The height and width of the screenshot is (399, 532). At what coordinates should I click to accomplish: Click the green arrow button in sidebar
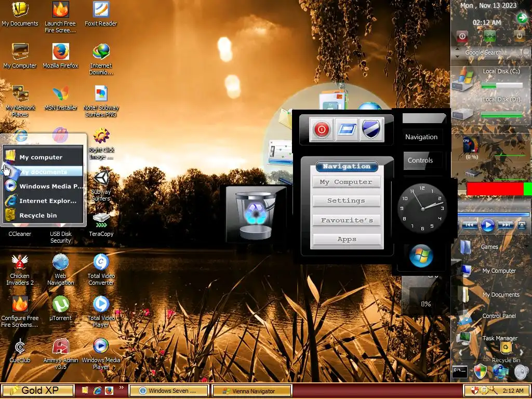coord(522,18)
